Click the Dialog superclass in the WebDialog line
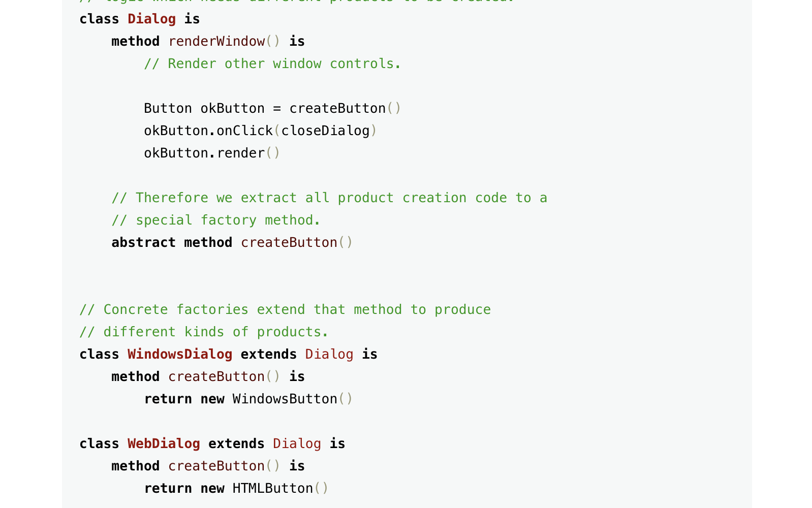 [x=297, y=444]
